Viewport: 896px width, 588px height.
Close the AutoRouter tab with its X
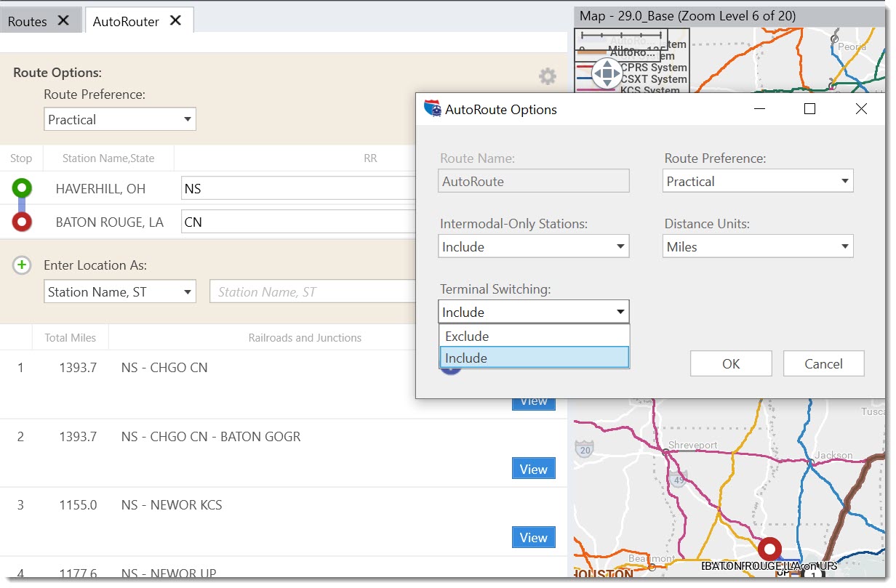click(x=175, y=21)
